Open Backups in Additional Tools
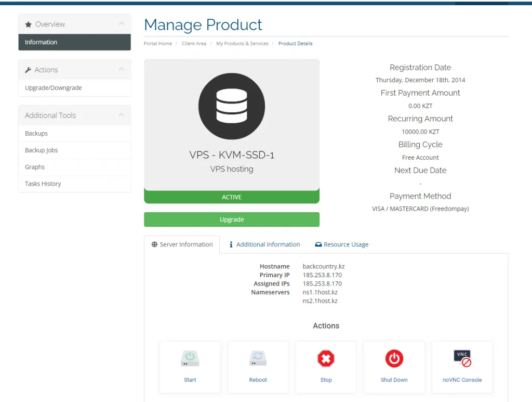The height and width of the screenshot is (402, 532). click(x=75, y=134)
